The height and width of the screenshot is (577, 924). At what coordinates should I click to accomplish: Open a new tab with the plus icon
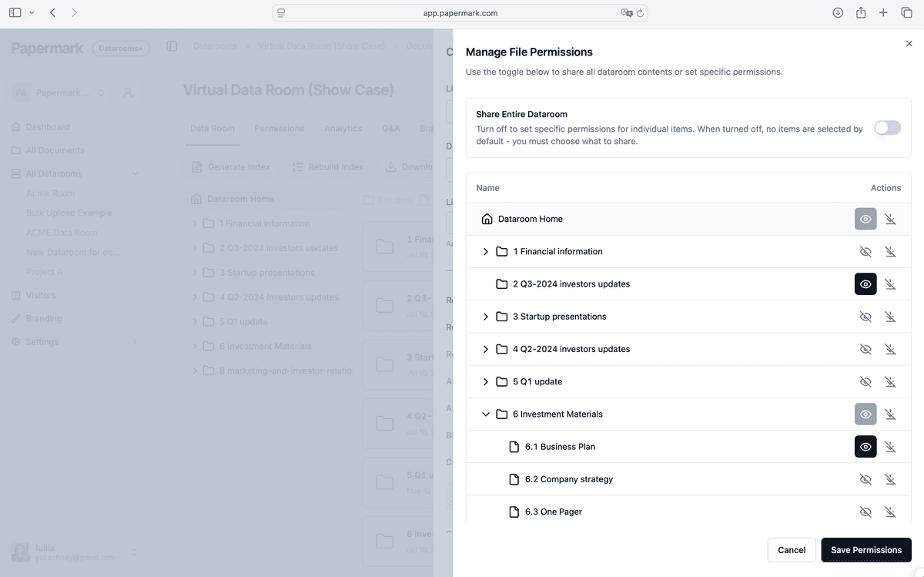coord(882,12)
